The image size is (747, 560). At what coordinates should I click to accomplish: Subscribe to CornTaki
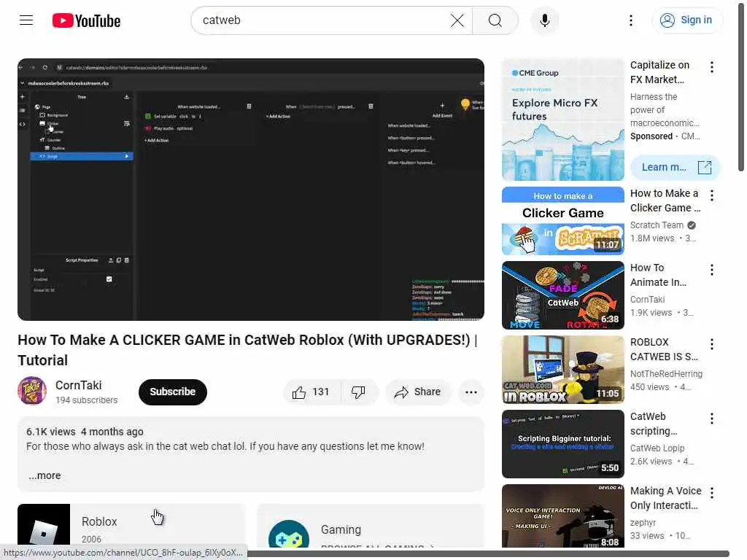coord(172,392)
